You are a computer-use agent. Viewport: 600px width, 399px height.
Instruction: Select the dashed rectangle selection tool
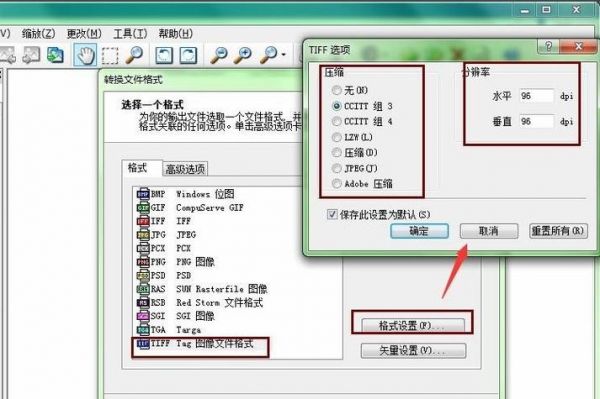(110, 55)
